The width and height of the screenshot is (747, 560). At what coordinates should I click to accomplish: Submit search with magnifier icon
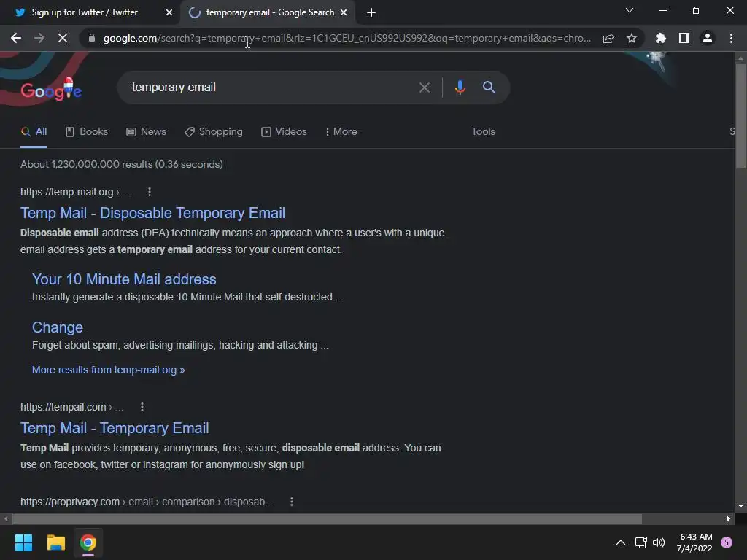click(x=489, y=87)
